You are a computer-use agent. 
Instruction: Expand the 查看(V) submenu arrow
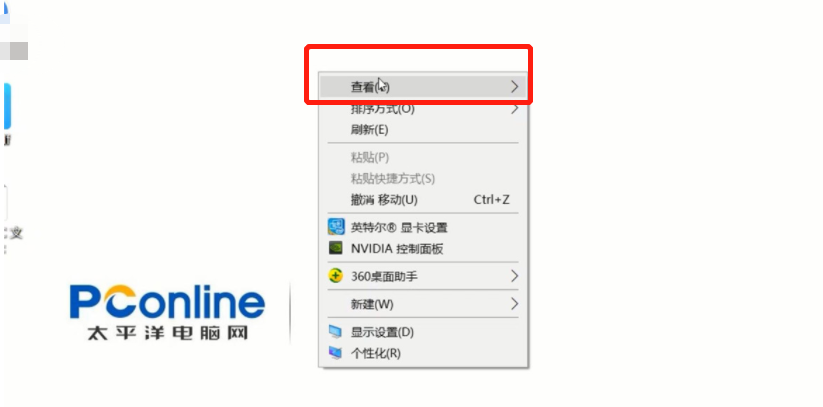point(514,87)
